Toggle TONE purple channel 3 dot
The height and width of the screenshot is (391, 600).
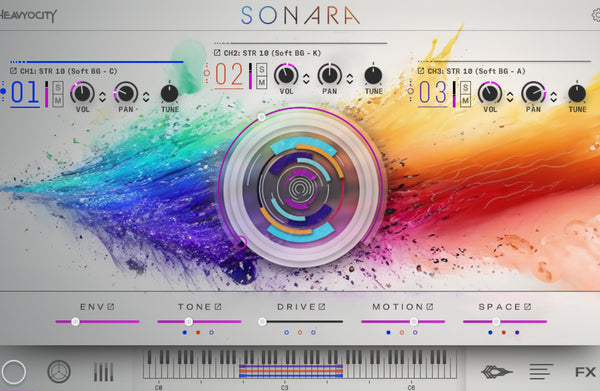pos(211,332)
